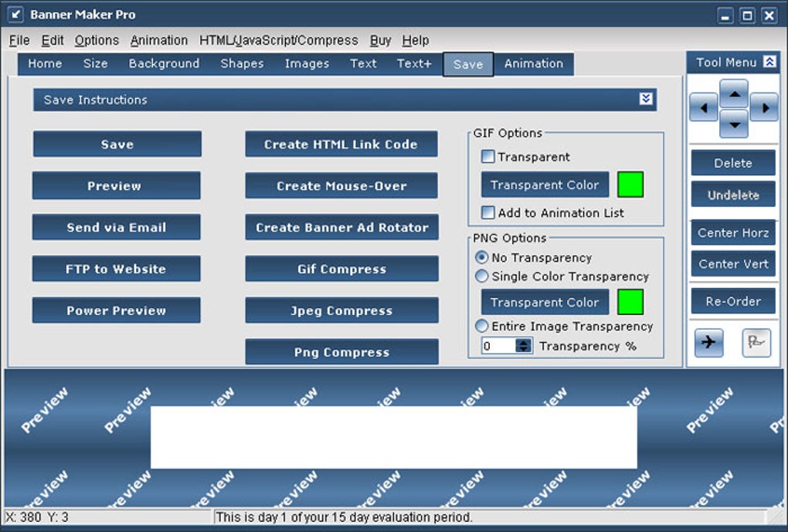Screen dimensions: 788x532
Task: Move element up with Tool Menu arrow
Action: point(734,93)
